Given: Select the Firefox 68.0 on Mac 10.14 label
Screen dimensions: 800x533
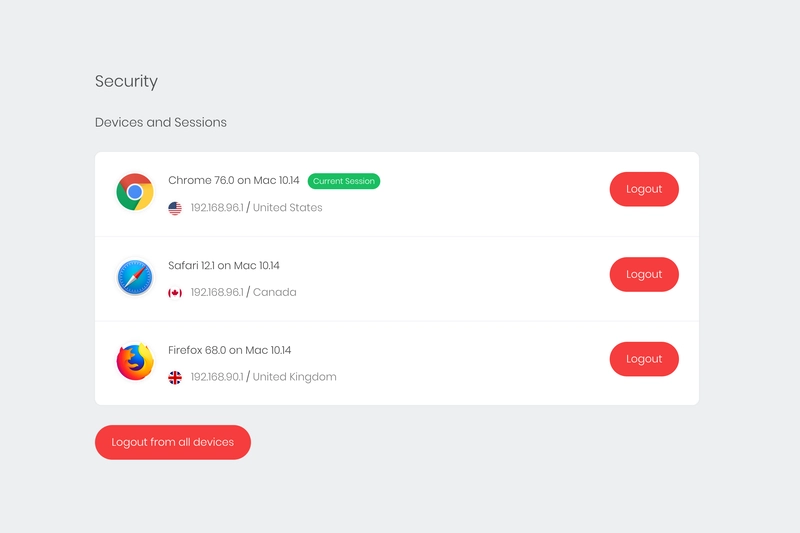Looking at the screenshot, I should [230, 350].
